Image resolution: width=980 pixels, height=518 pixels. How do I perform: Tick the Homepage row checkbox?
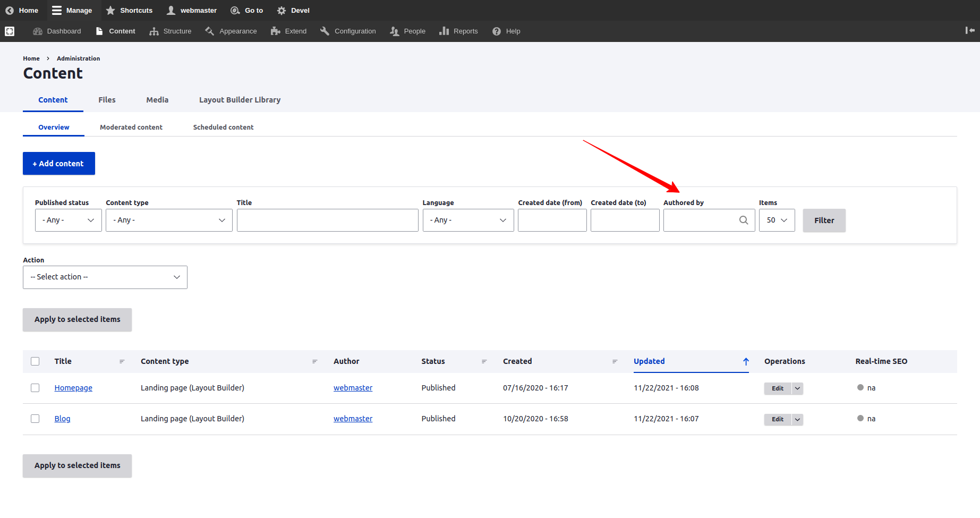tap(35, 388)
